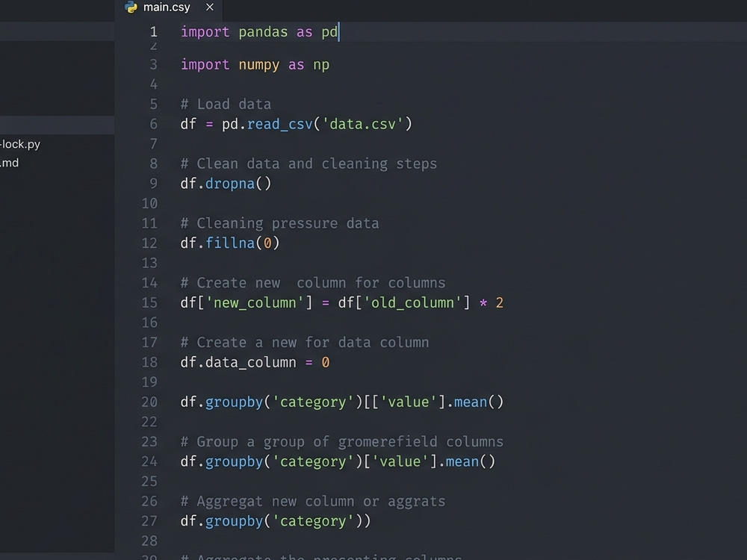Click 'fillna' on line 12
Screen dimensions: 747x560
(x=230, y=243)
